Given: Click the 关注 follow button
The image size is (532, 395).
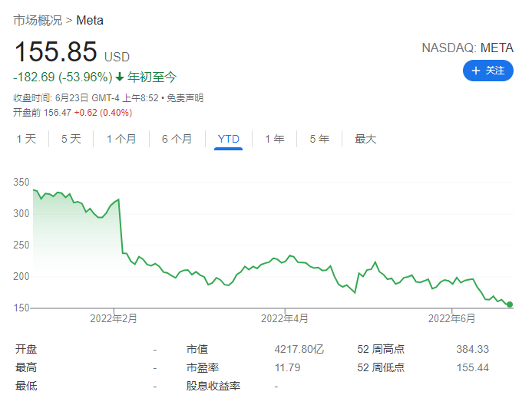Looking at the screenshot, I should [x=488, y=71].
